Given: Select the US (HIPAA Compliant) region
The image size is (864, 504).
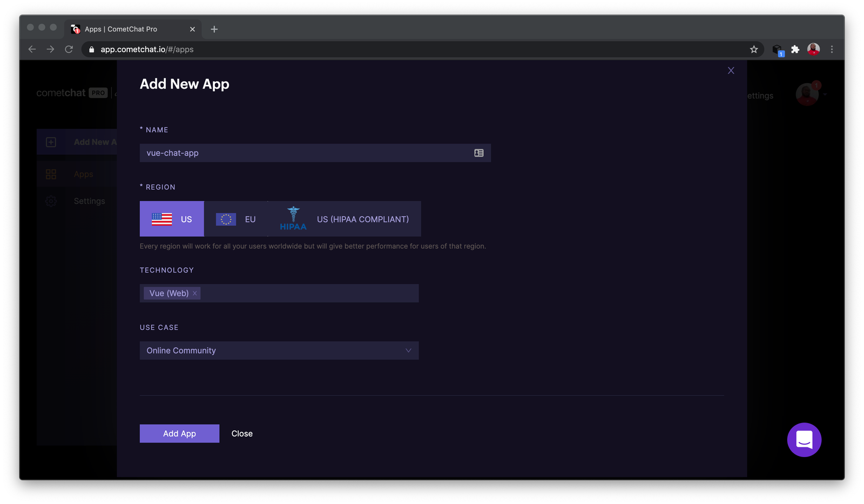Looking at the screenshot, I should click(345, 219).
